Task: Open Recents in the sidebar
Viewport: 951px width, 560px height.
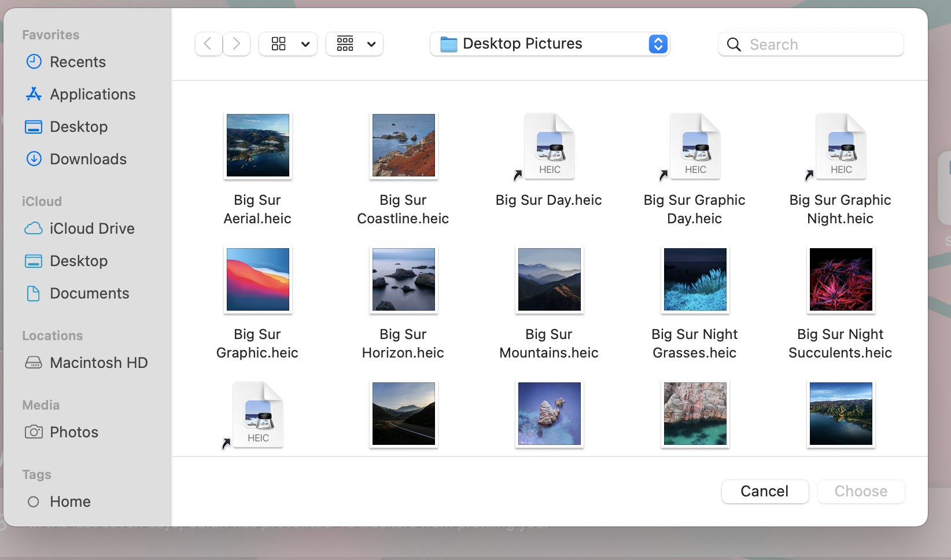Action: (x=78, y=62)
